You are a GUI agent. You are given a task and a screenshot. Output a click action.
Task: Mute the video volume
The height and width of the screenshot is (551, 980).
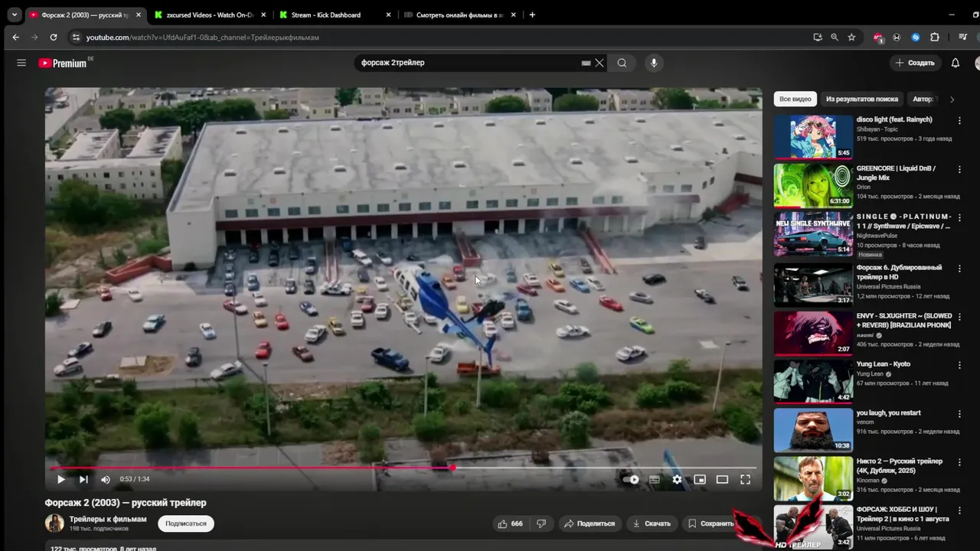pyautogui.click(x=106, y=480)
